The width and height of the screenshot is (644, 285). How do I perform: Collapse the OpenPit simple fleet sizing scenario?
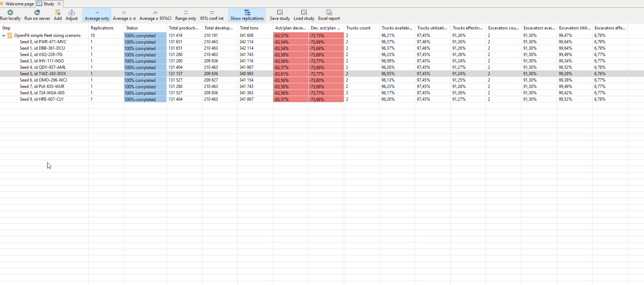pyautogui.click(x=4, y=35)
